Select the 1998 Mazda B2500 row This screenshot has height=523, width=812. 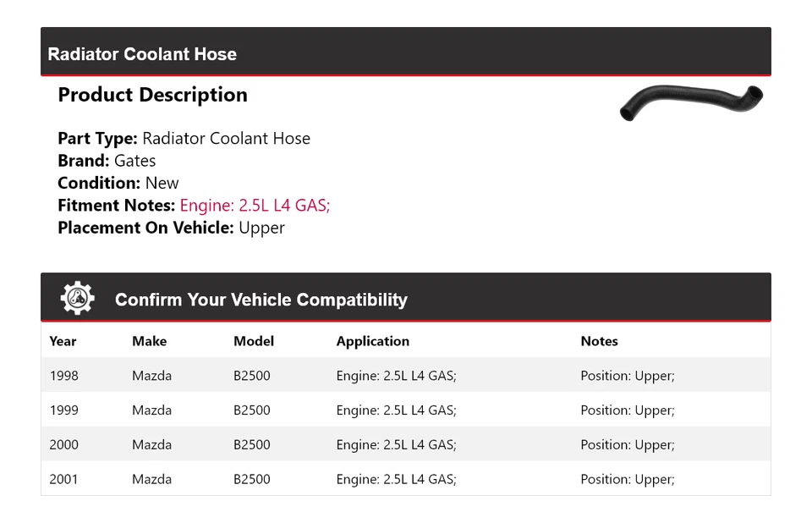405,376
